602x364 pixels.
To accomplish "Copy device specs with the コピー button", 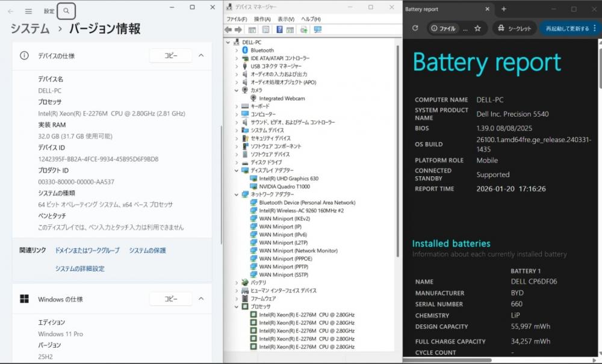I will tap(171, 55).
